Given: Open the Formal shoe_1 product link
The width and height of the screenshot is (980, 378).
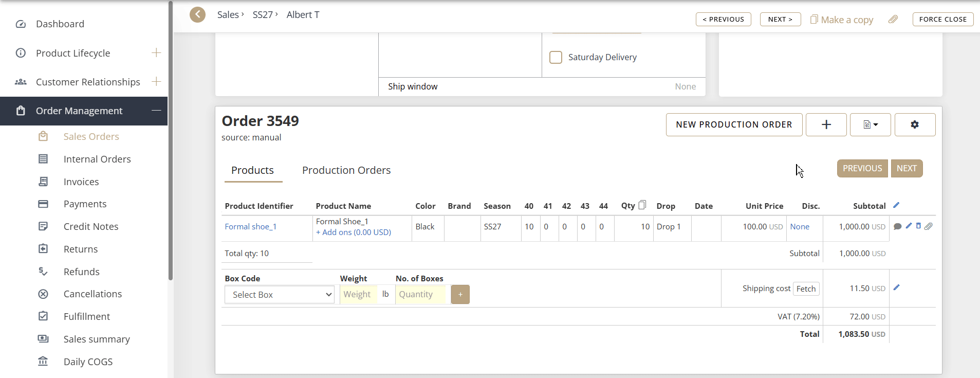Looking at the screenshot, I should (251, 227).
